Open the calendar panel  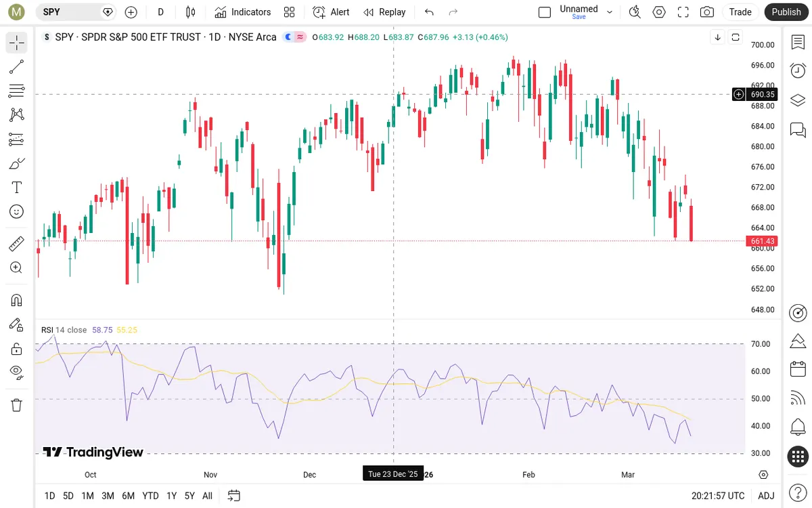pyautogui.click(x=798, y=369)
